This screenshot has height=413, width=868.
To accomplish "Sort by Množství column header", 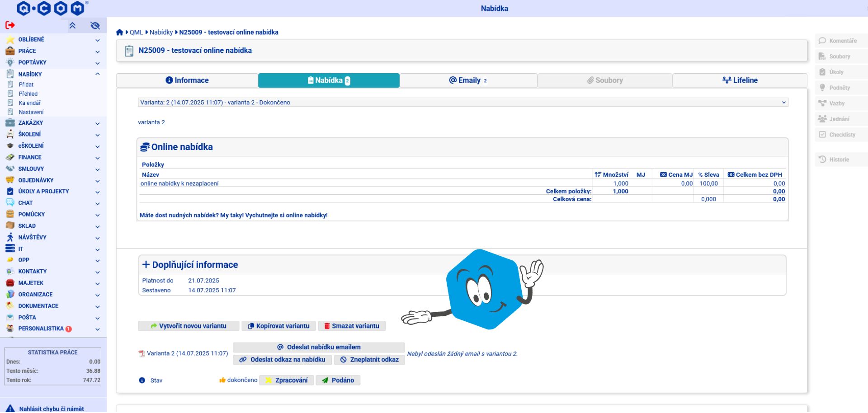I will (x=611, y=175).
